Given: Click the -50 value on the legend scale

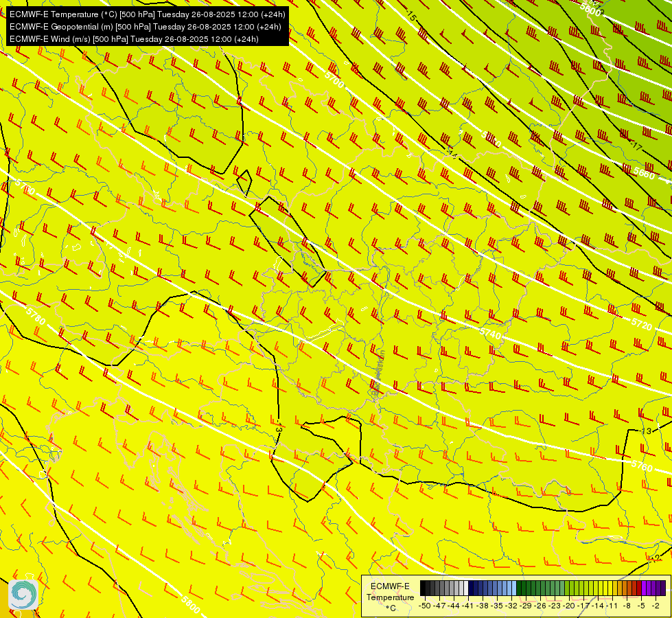Looking at the screenshot, I should tap(424, 606).
